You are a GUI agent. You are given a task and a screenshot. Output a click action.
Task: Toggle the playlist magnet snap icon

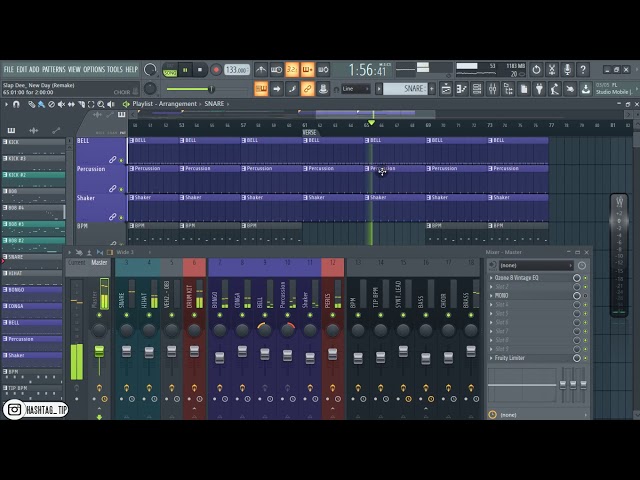tap(16, 104)
